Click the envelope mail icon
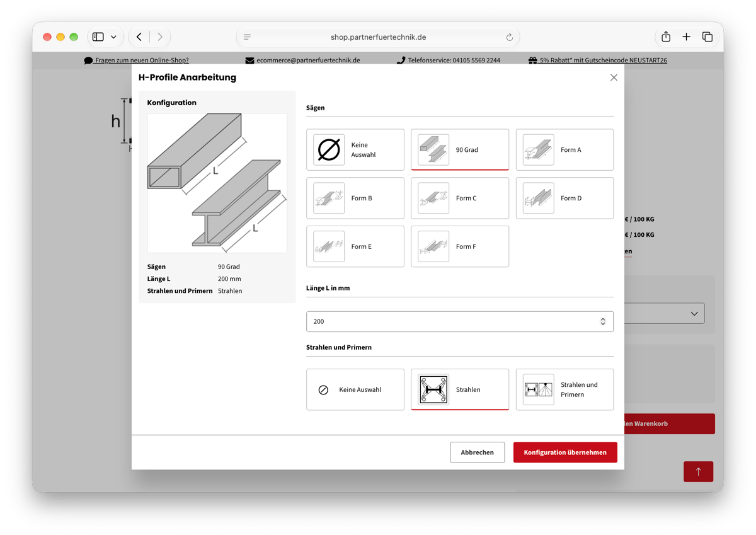 pyautogui.click(x=249, y=60)
